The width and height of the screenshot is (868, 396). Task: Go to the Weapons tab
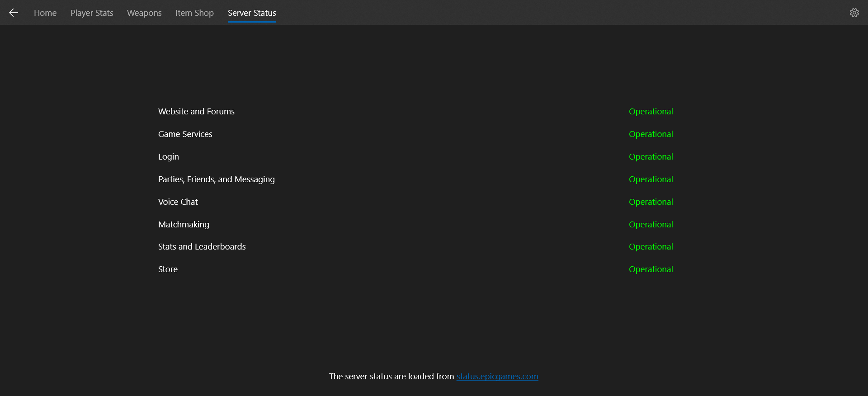144,13
